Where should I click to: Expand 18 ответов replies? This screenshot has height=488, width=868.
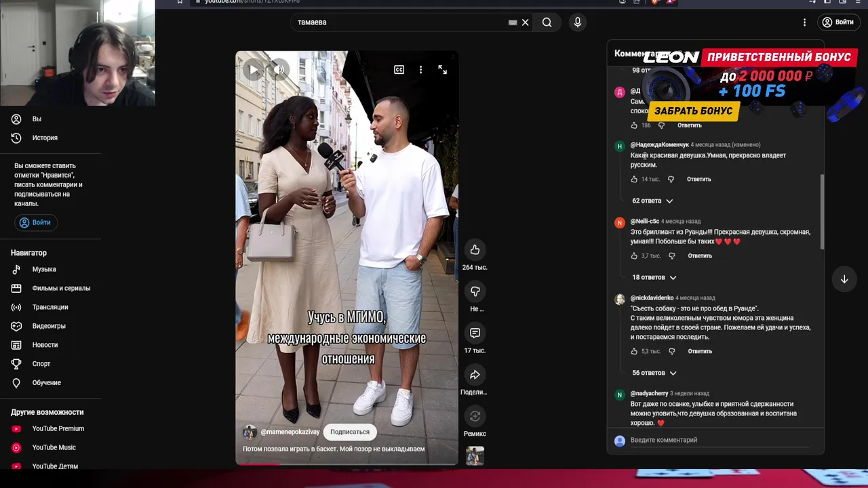click(654, 277)
